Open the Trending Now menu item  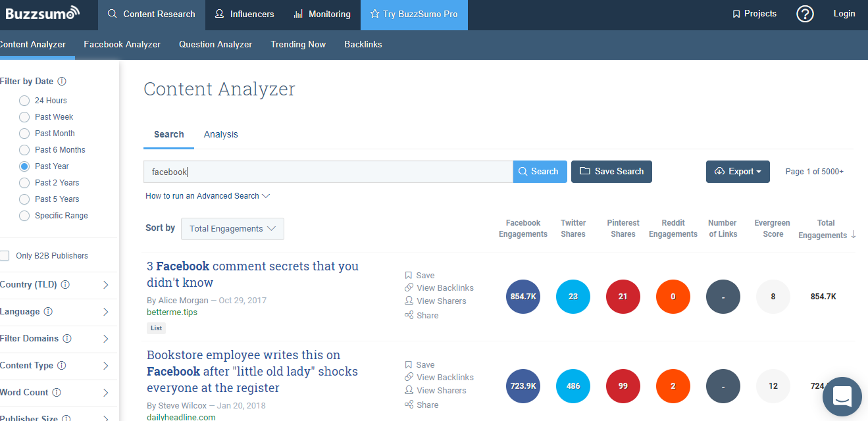click(298, 45)
